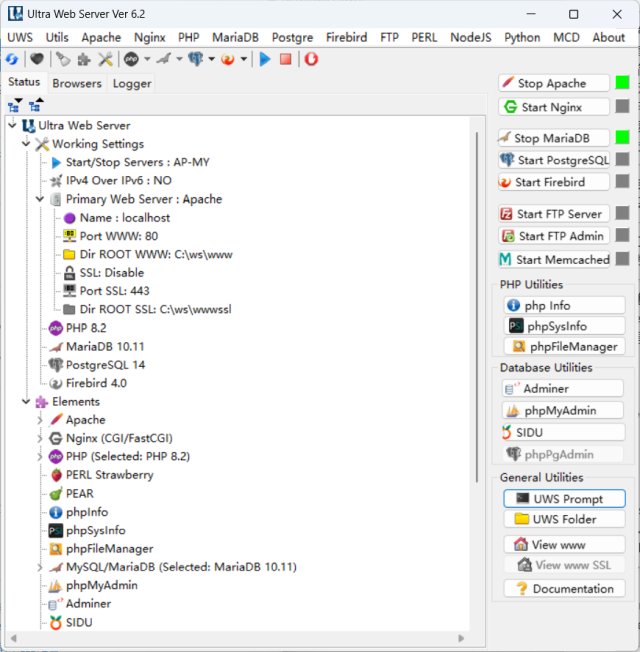The height and width of the screenshot is (652, 640).
Task: Click the UWS Prompt button
Action: point(563,498)
